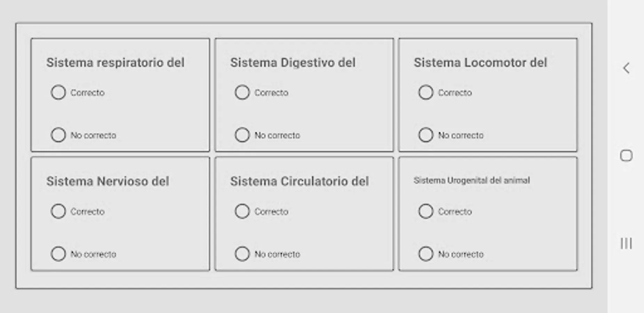The width and height of the screenshot is (644, 313).
Task: Choose Correcto under Sistema Locomotor
Action: click(x=426, y=93)
